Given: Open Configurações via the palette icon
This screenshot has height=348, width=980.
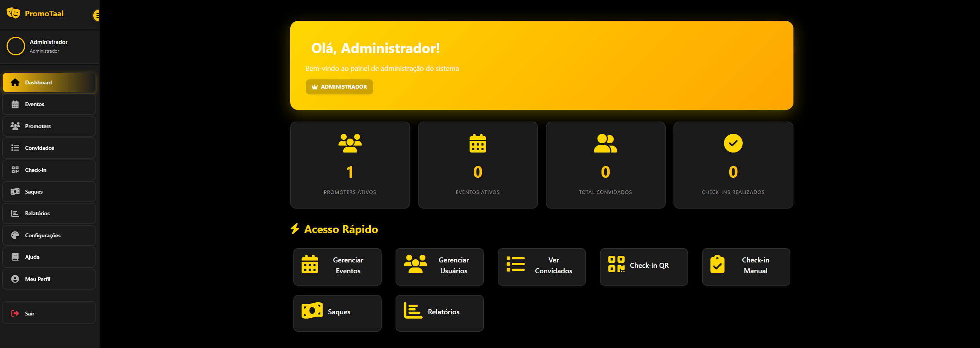Looking at the screenshot, I should [x=15, y=235].
